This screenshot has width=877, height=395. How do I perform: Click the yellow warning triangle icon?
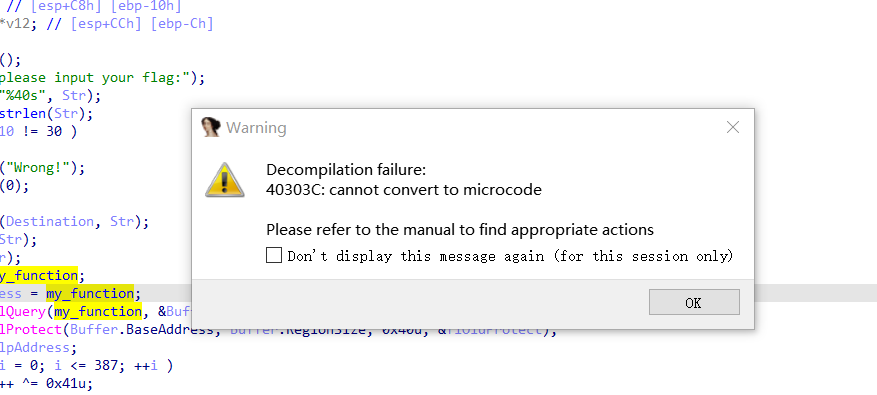[x=225, y=180]
